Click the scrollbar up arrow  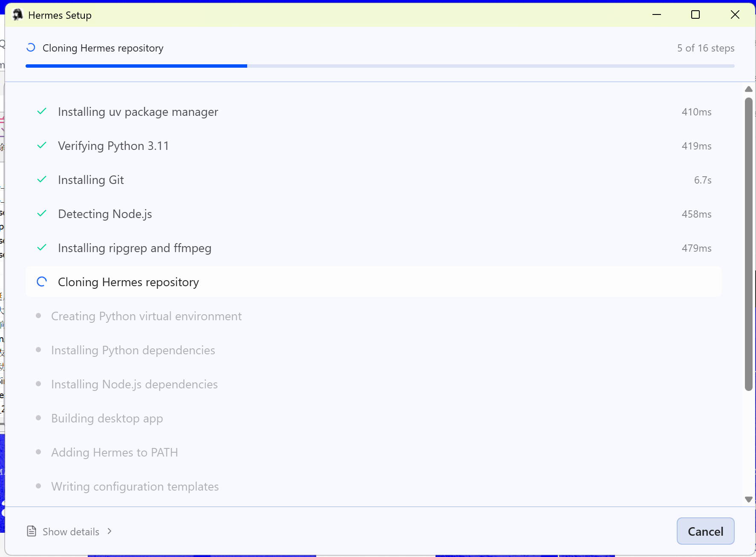tap(748, 89)
